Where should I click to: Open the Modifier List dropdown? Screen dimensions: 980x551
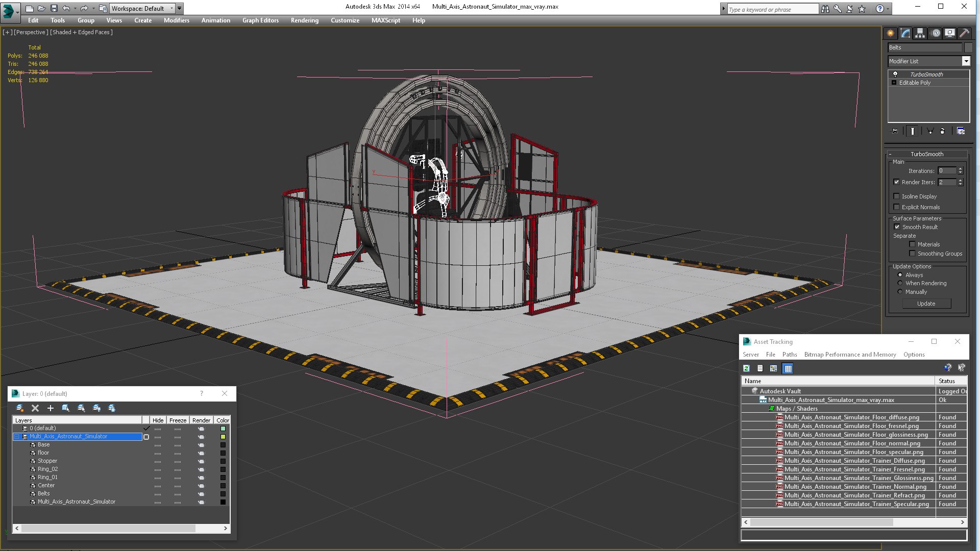pyautogui.click(x=966, y=61)
